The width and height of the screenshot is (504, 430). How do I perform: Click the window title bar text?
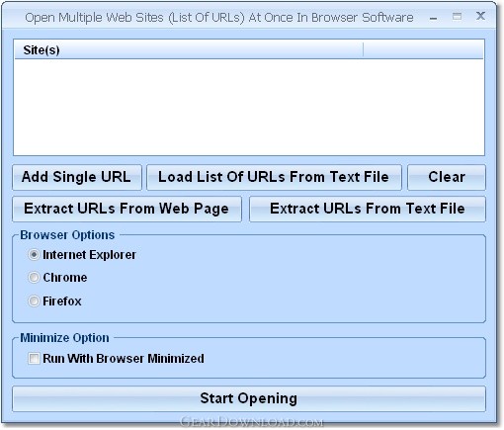[219, 18]
